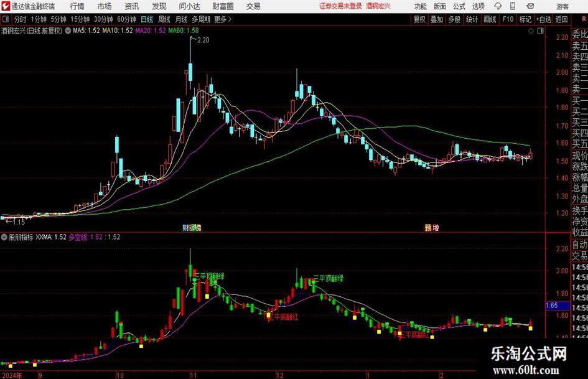Click the MA20: 1.52 label
Screen dimensions: 588x379
pyautogui.click(x=151, y=30)
